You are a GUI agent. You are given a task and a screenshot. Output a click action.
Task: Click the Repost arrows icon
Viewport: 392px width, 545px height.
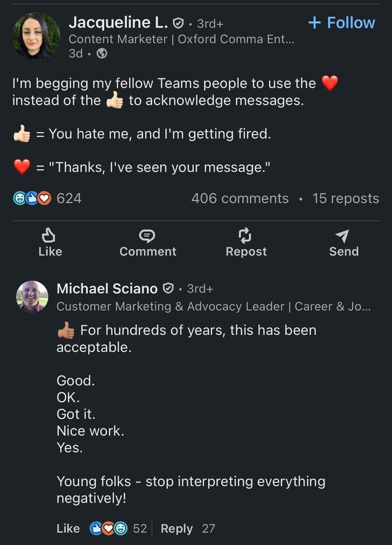coord(246,235)
